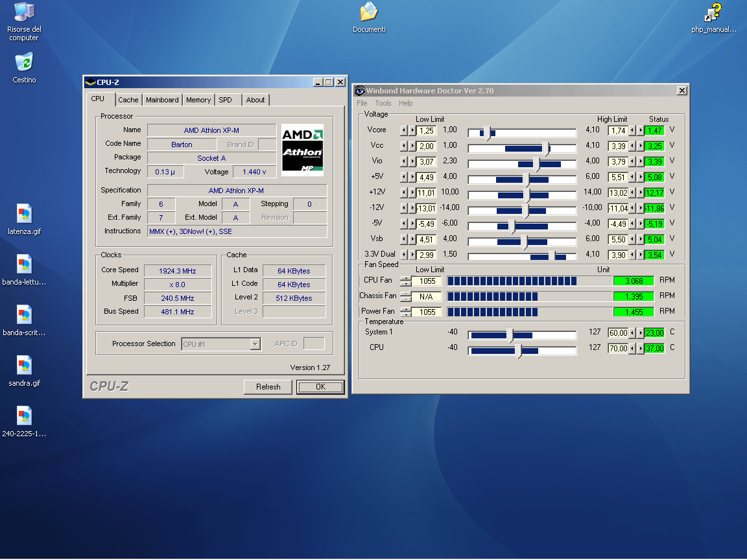Open the About tab in CPU-Z

pyautogui.click(x=255, y=100)
